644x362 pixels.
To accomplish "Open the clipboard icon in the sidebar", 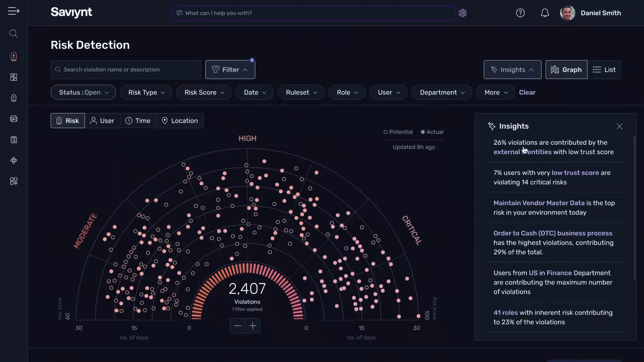I will point(14,140).
